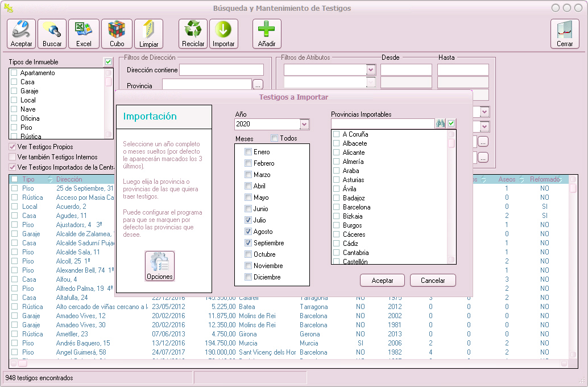Tick the Barcelona province checkbox

pos(337,207)
